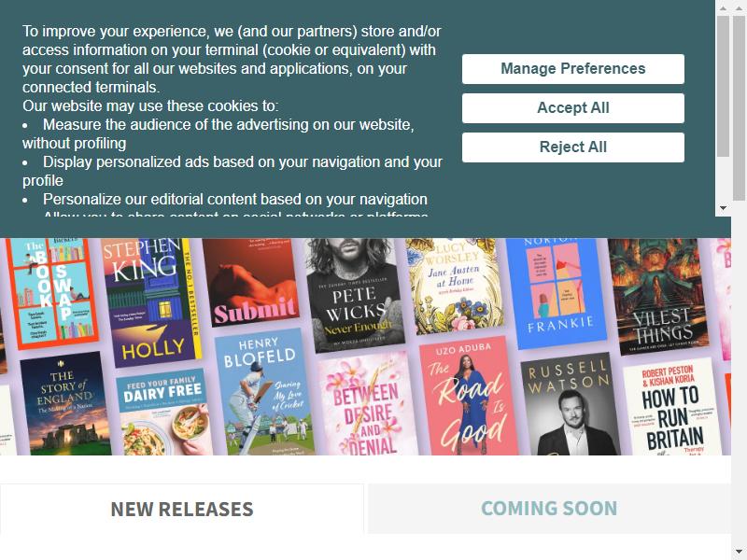
Task: Switch to the New Releases tab
Action: point(182,509)
